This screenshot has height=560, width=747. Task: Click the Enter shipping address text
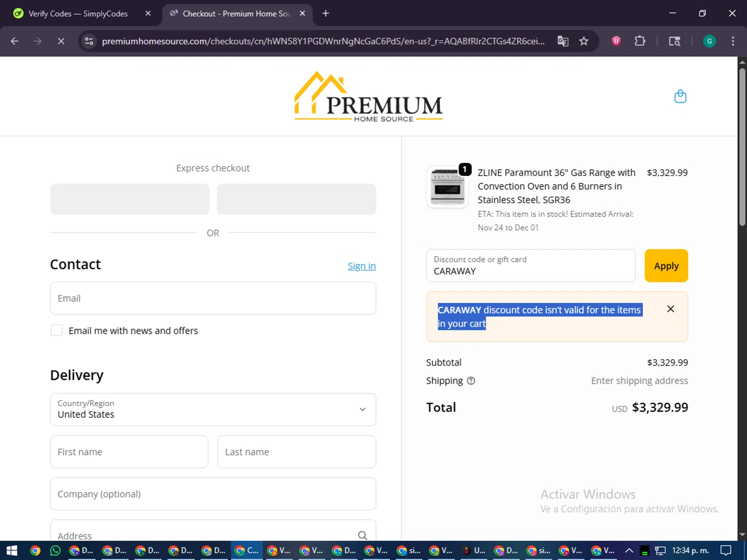(639, 381)
